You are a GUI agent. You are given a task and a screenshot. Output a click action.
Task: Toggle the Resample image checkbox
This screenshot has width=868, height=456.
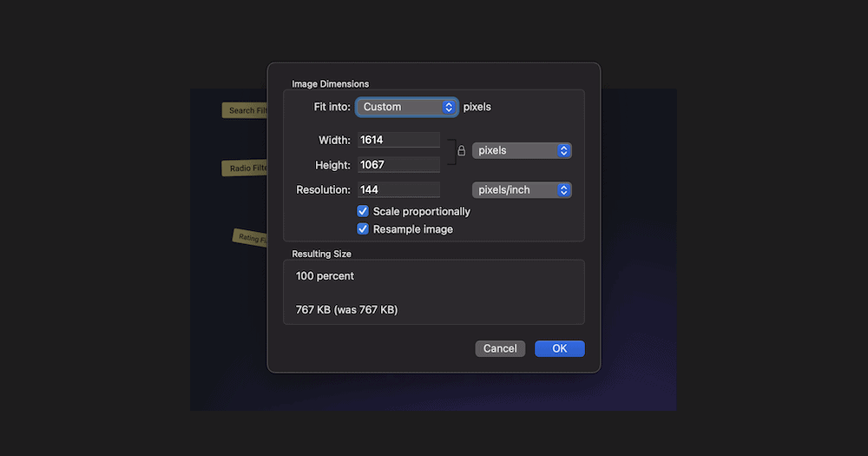363,228
